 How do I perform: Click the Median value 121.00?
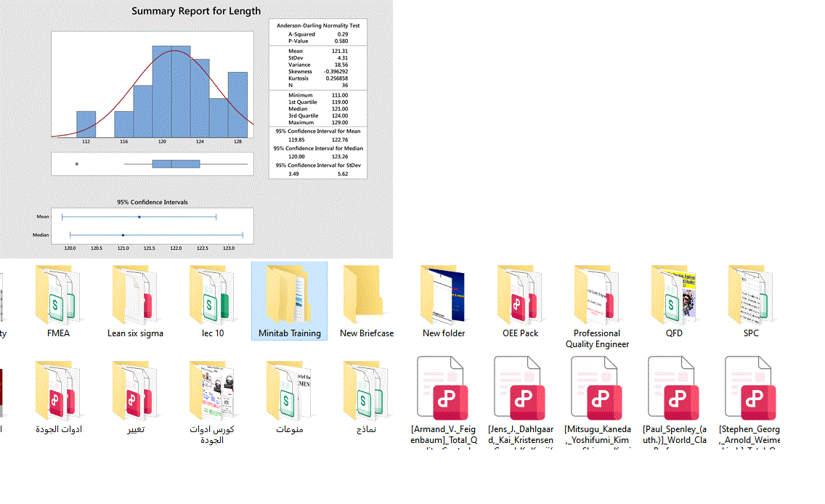[x=339, y=109]
